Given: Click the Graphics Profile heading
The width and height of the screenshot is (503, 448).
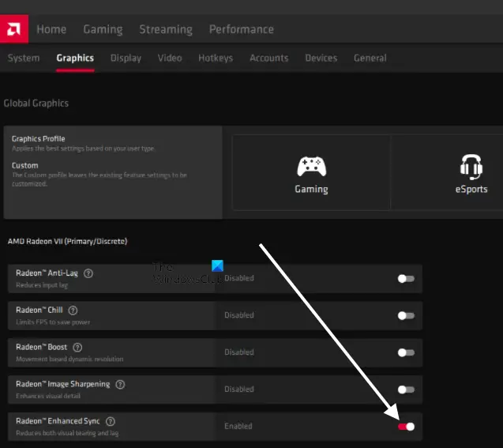Looking at the screenshot, I should point(38,138).
